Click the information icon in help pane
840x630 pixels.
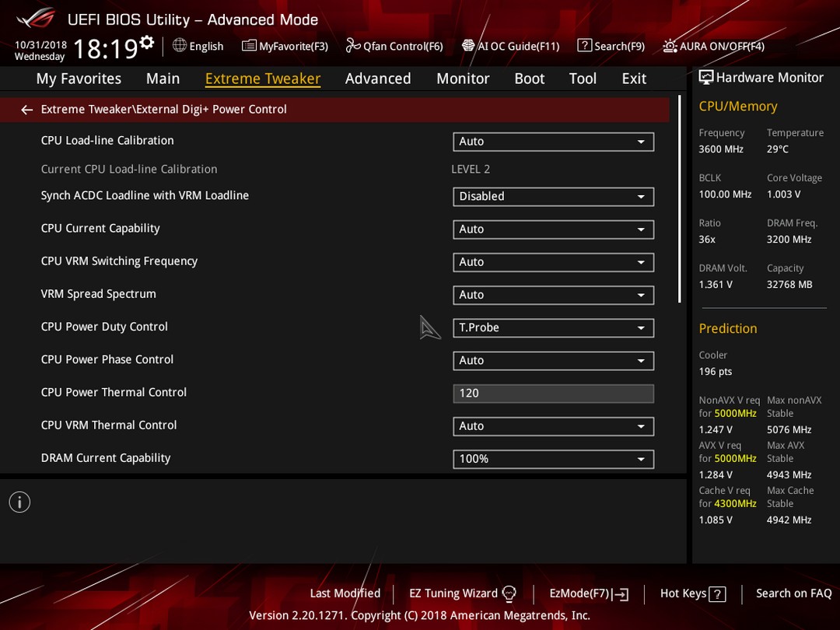(19, 502)
